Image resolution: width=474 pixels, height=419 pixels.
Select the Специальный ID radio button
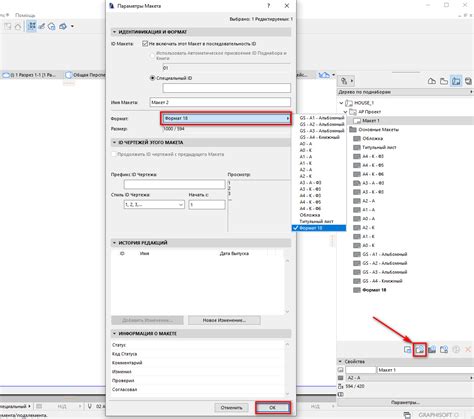[x=152, y=78]
